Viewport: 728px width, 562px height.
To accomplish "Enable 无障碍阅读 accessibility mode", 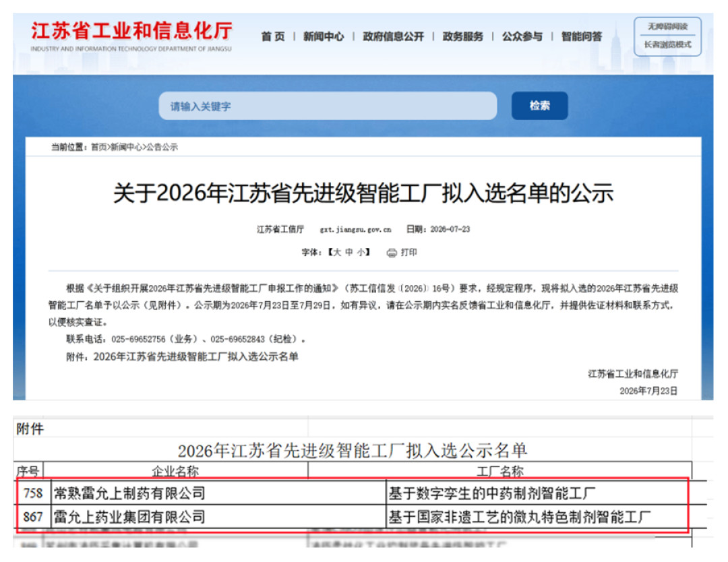I will pyautogui.click(x=667, y=26).
